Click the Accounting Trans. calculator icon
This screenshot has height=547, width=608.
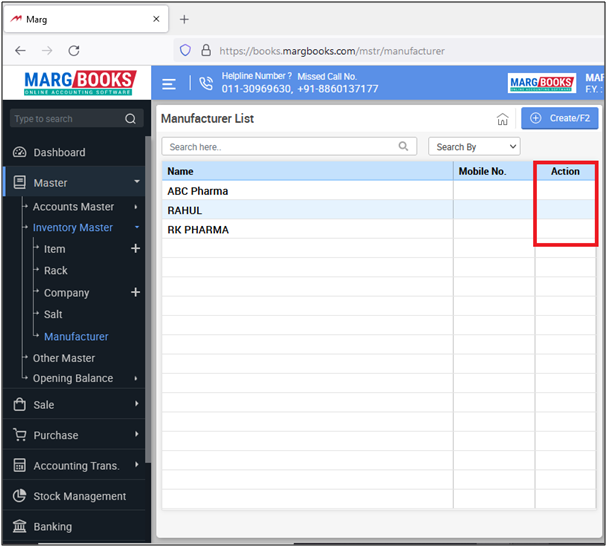(x=19, y=465)
